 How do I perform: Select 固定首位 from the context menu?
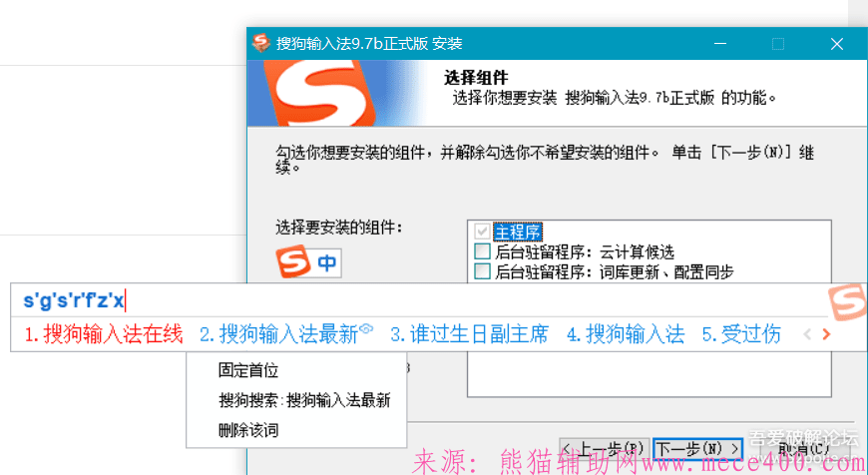pyautogui.click(x=248, y=370)
